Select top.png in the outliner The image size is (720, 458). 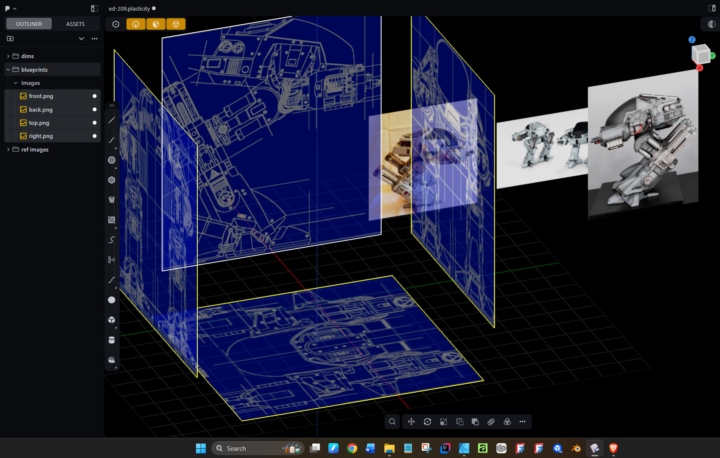click(x=41, y=122)
